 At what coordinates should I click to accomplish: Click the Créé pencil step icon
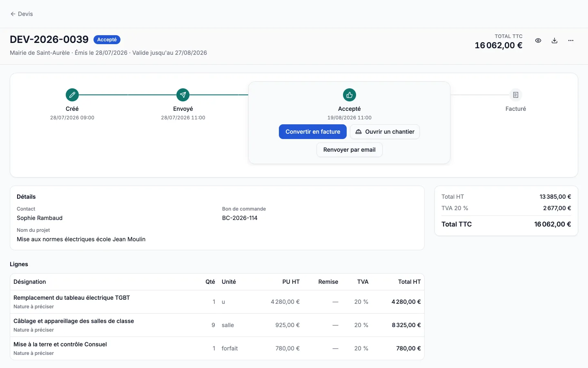pyautogui.click(x=72, y=95)
